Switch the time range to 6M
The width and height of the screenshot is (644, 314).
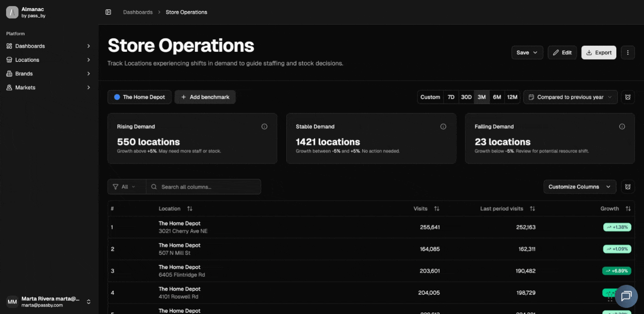(x=497, y=97)
